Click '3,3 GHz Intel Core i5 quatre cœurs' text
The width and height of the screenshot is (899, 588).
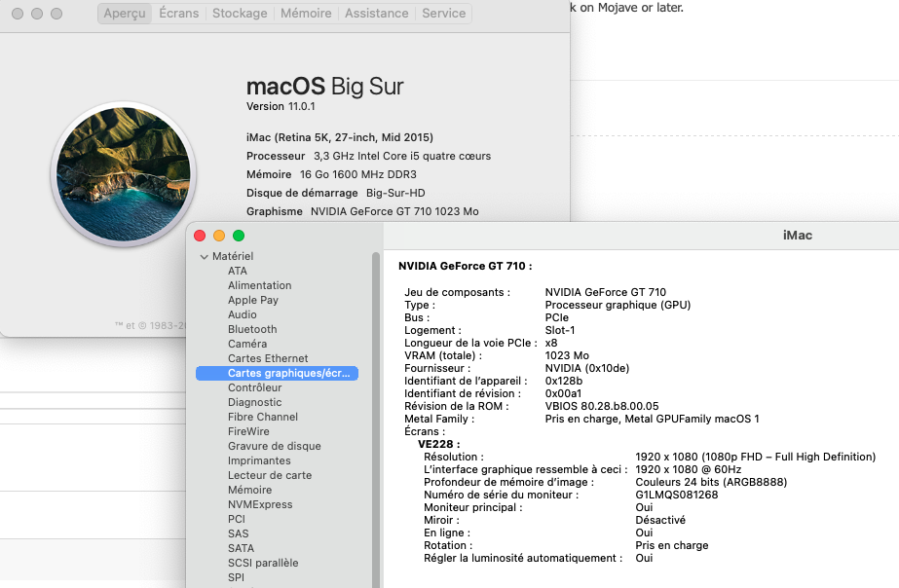[402, 156]
